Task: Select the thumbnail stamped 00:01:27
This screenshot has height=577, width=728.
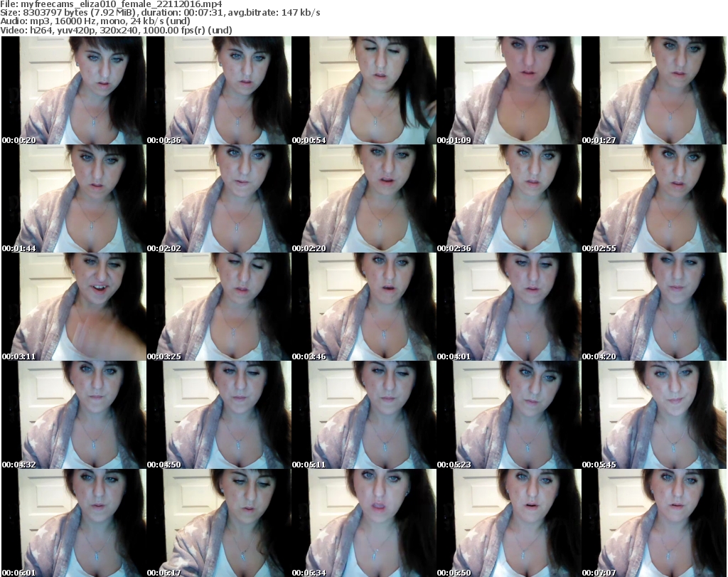Action: pos(654,90)
